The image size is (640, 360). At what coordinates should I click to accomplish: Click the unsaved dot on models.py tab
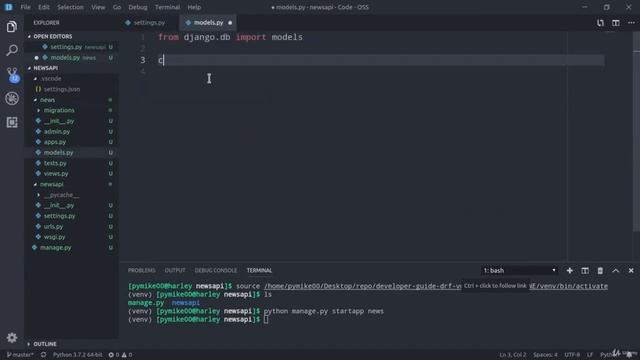[230, 23]
